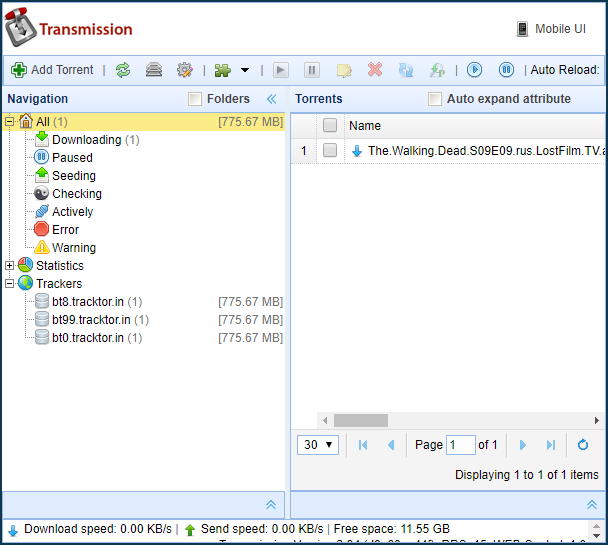Collapse the Navigation panel double chevron
Screen dimensions: 608x545
pos(272,99)
